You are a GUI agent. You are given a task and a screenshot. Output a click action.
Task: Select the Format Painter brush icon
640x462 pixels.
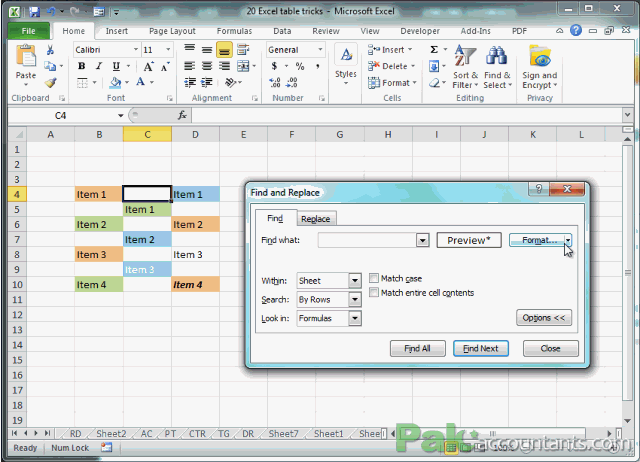click(50, 82)
